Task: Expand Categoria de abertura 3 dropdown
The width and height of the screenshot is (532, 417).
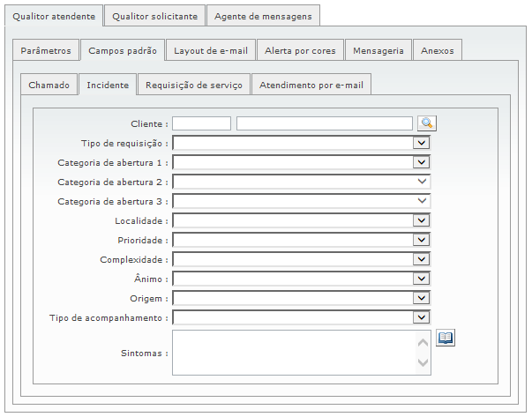Action: click(301, 201)
